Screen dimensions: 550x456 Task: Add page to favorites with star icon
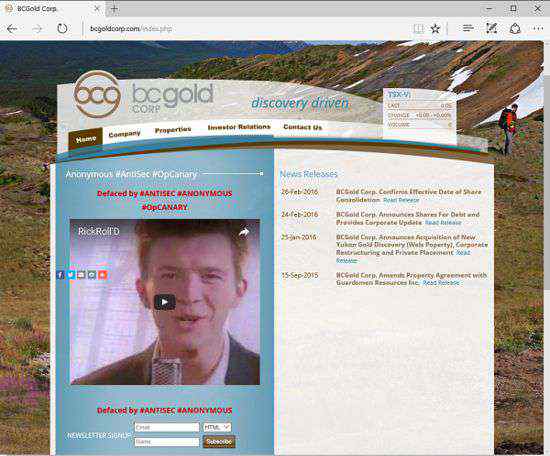click(435, 28)
